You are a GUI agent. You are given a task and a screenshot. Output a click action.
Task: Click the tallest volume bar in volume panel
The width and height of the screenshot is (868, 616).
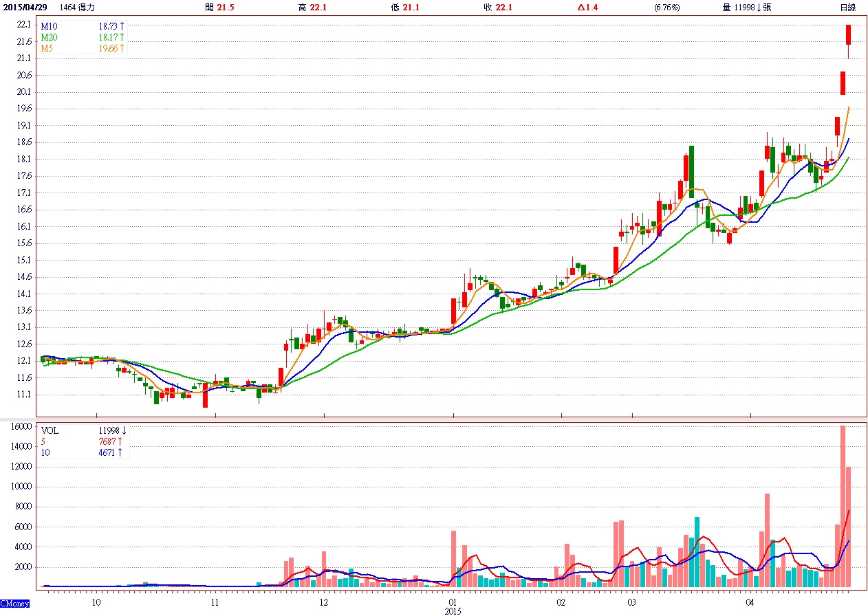[x=843, y=506]
